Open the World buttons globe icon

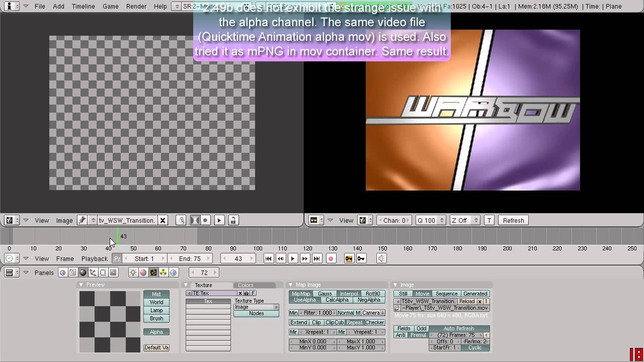tap(173, 273)
